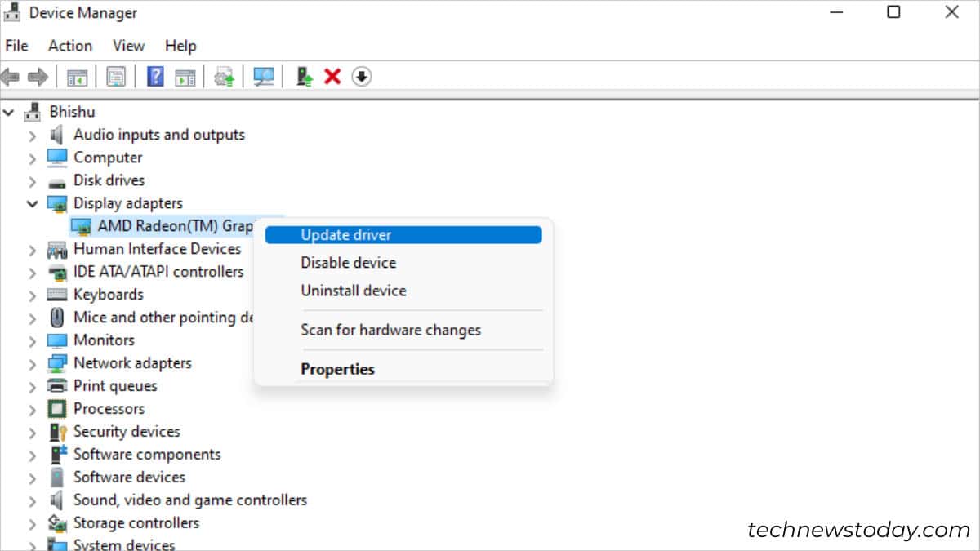Click the Forward navigation arrow
The height and width of the screenshot is (551, 980).
pyautogui.click(x=38, y=76)
